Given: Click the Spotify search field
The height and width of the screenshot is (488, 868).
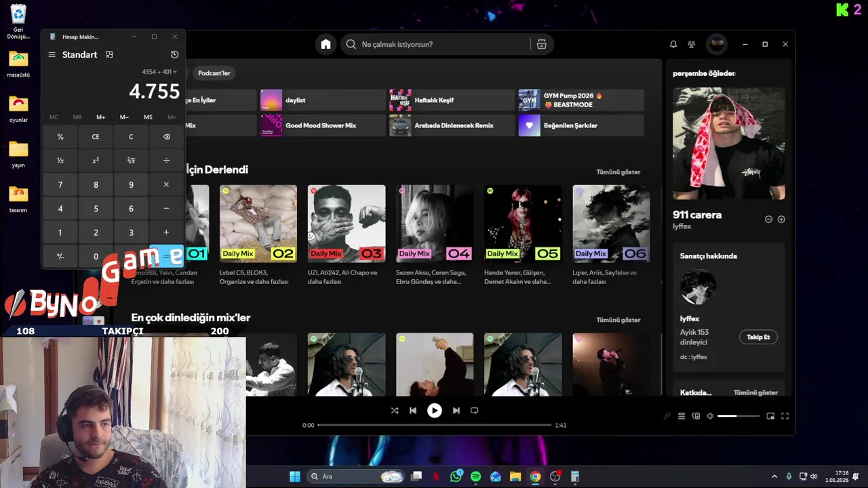Looking at the screenshot, I should 436,44.
